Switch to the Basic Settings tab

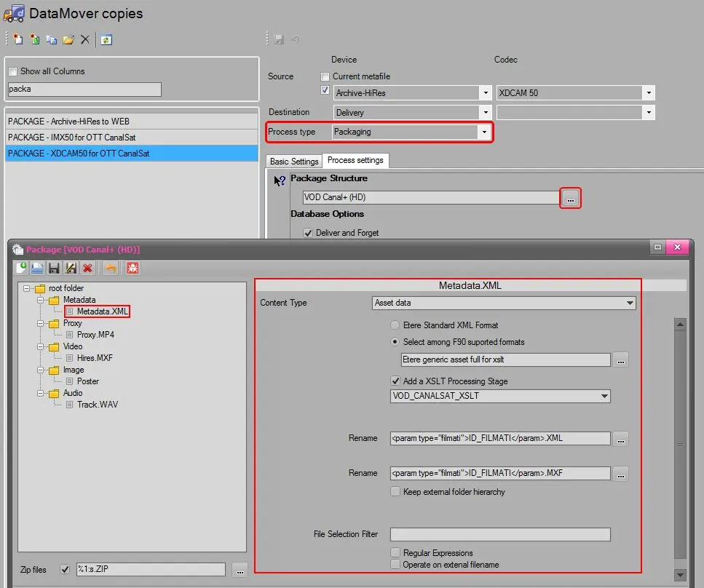pyautogui.click(x=294, y=162)
